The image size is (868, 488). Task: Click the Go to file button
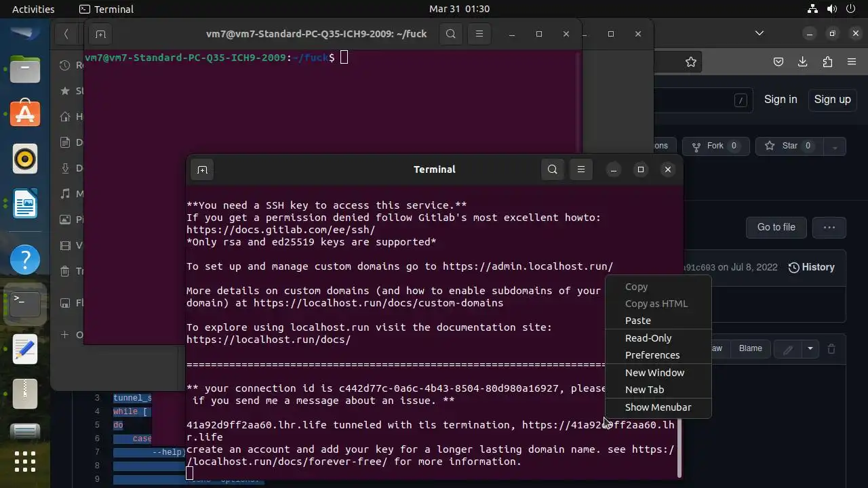click(x=776, y=227)
